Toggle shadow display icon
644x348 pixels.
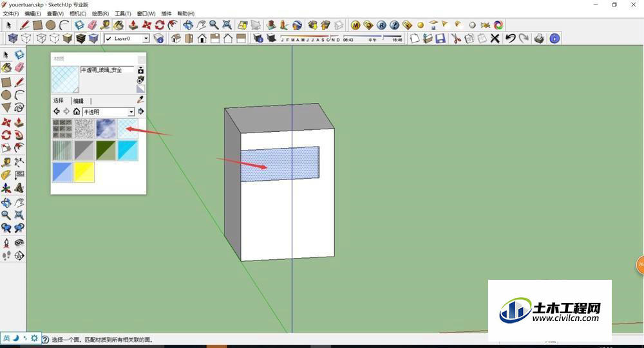(x=271, y=39)
